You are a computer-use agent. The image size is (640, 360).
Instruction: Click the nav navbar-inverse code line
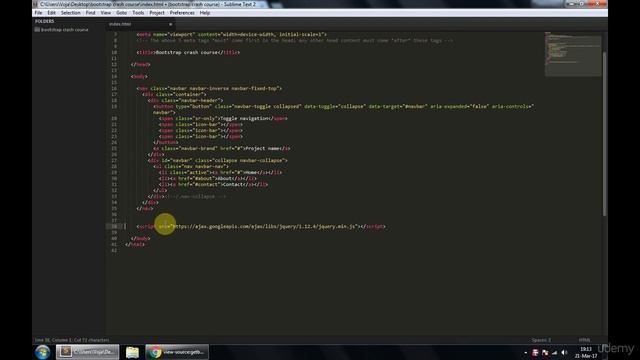tap(209, 89)
